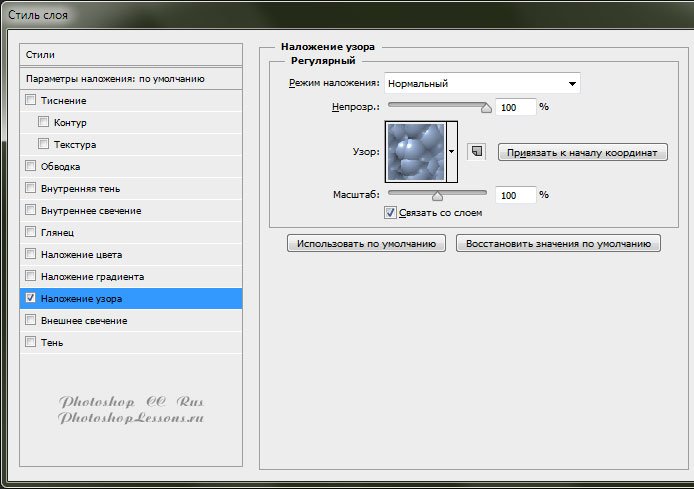Click the opacity percentage input field
694x489 pixels.
point(515,107)
